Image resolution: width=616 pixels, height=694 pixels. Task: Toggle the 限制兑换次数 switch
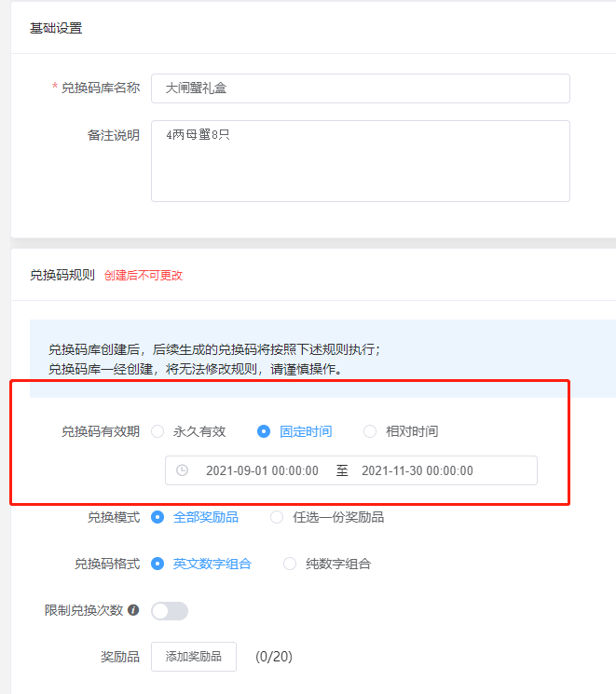pos(170,611)
